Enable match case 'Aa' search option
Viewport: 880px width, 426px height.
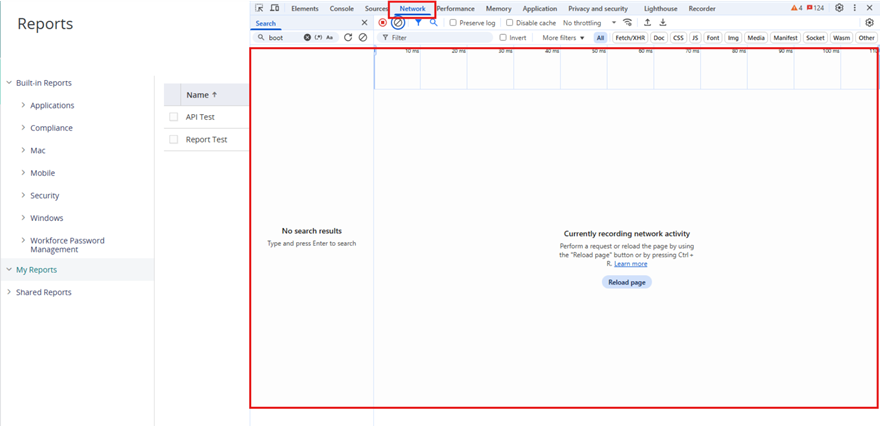click(329, 38)
